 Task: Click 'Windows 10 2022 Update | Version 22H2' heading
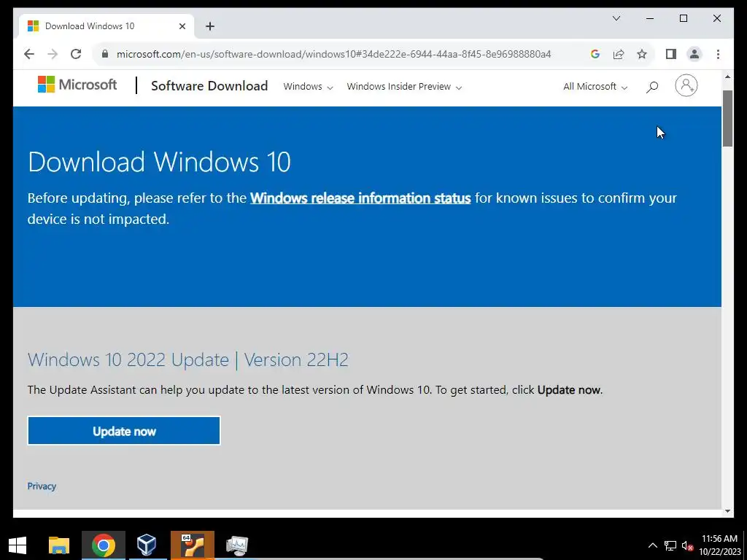point(187,359)
